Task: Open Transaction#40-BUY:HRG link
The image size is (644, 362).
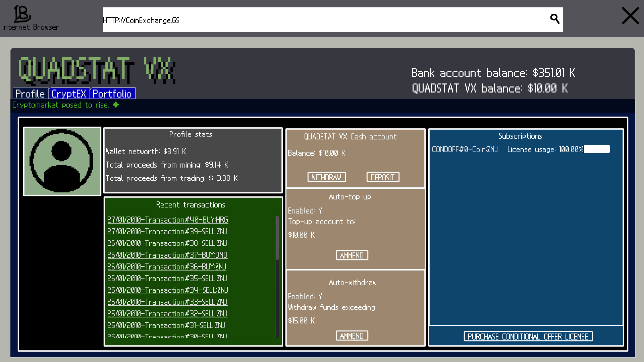Action: point(167,220)
